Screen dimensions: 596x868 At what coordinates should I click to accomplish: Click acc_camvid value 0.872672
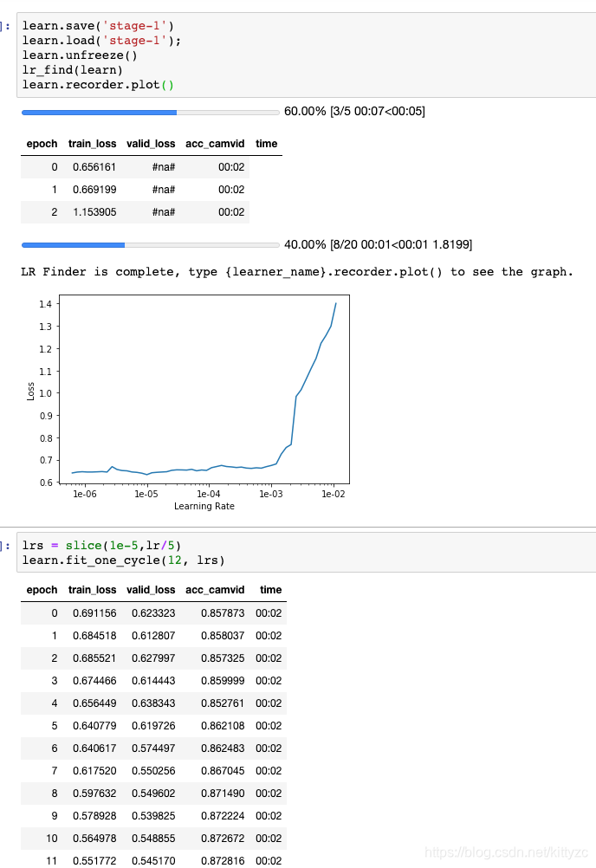click(x=223, y=838)
